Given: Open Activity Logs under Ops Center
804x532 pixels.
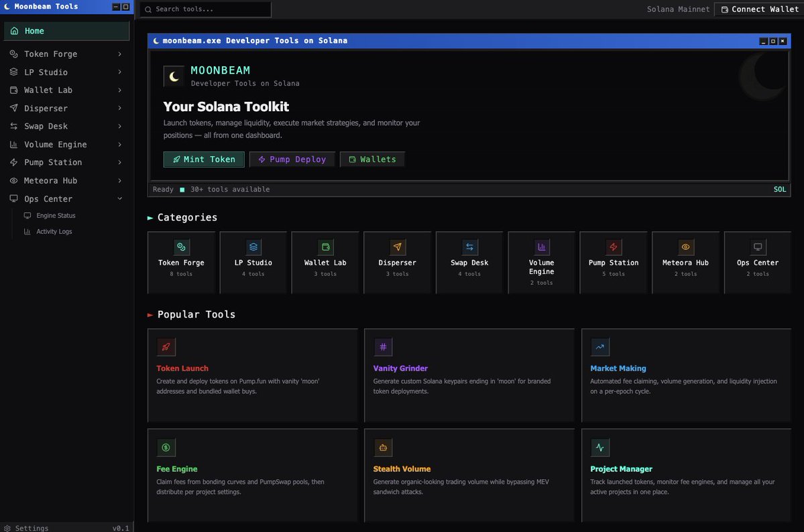Looking at the screenshot, I should tap(54, 231).
